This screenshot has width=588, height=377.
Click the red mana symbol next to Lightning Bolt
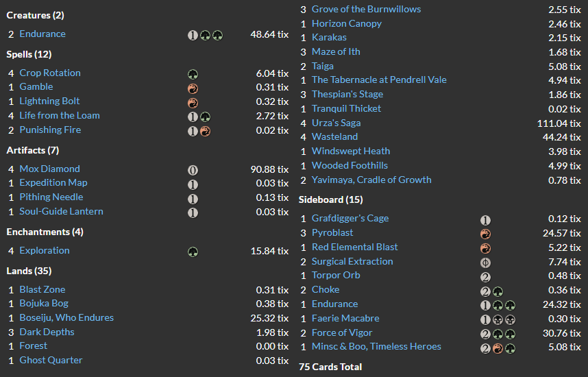tap(193, 102)
